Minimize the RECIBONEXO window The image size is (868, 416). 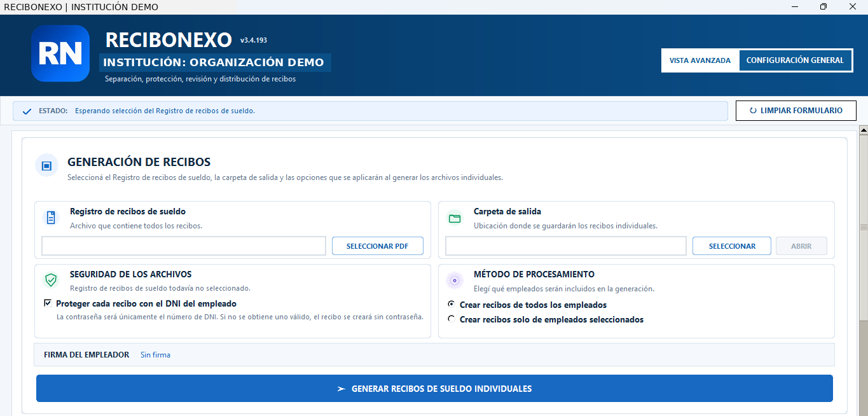(795, 6)
